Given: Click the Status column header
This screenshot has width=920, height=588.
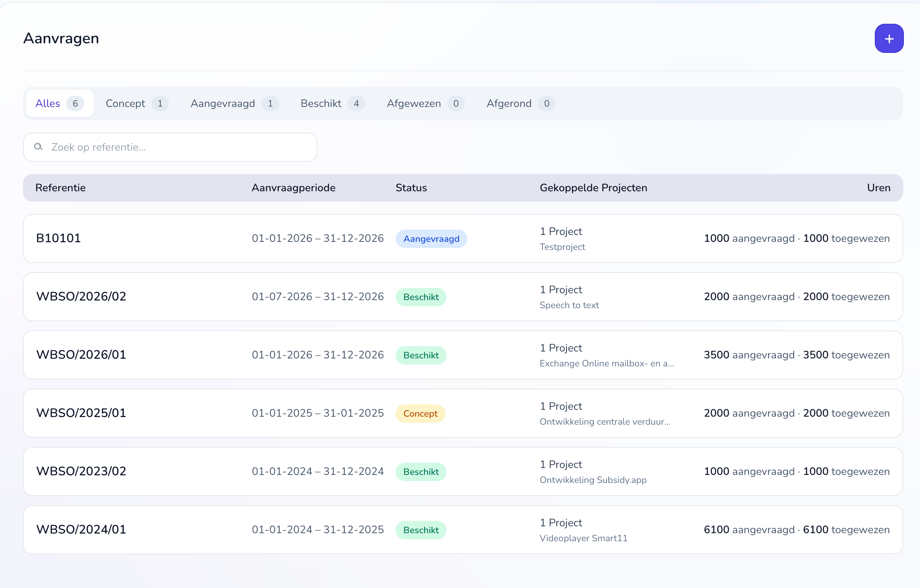Looking at the screenshot, I should click(411, 188).
